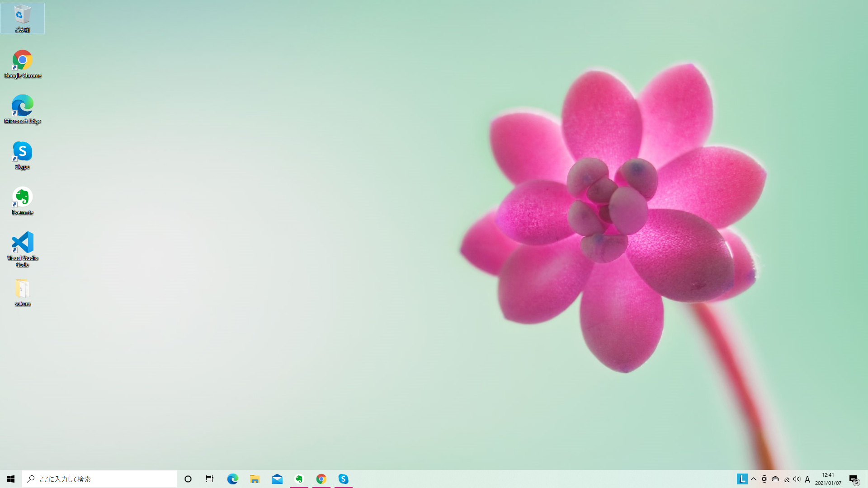Select the sakura folder on the desktop
The height and width of the screenshot is (488, 868).
(x=22, y=293)
